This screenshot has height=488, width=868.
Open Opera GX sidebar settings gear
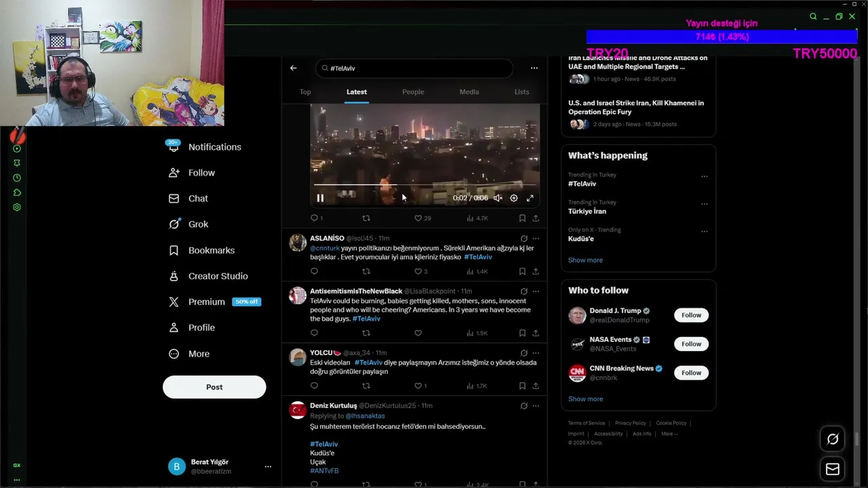point(17,207)
